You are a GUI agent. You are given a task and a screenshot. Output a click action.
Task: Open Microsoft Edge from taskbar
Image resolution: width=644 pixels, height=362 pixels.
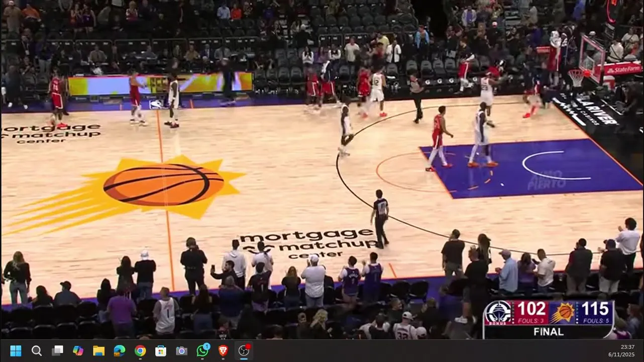tap(120, 350)
